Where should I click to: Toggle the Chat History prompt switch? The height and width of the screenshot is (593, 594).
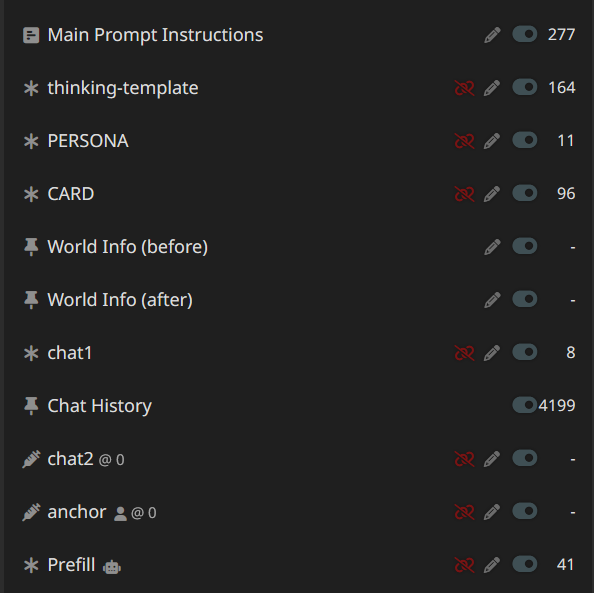pos(525,405)
